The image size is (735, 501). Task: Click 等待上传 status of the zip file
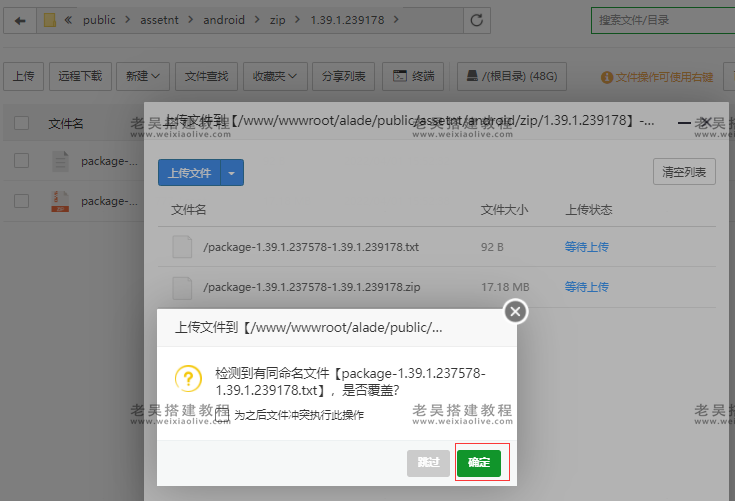point(586,287)
